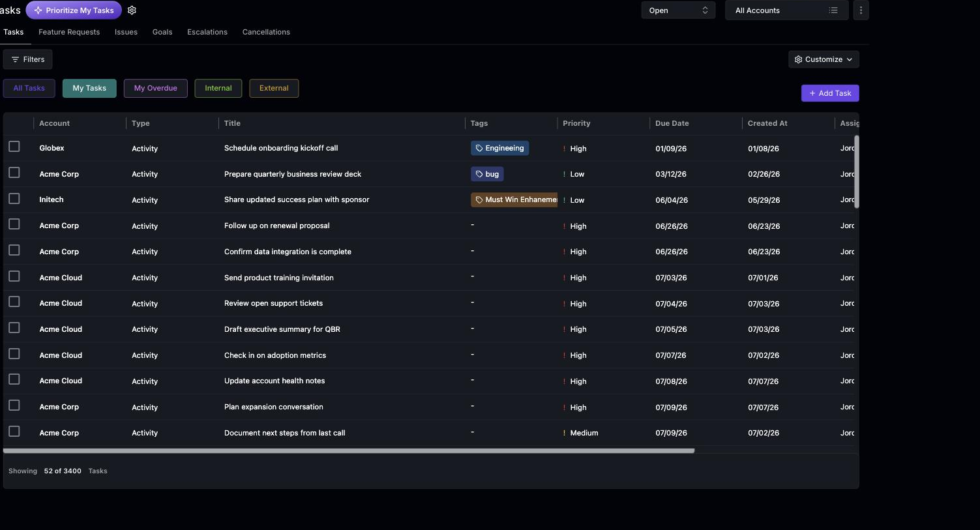The height and width of the screenshot is (530, 980).
Task: Click the Must Win Enhancement tag chip
Action: [x=514, y=199]
